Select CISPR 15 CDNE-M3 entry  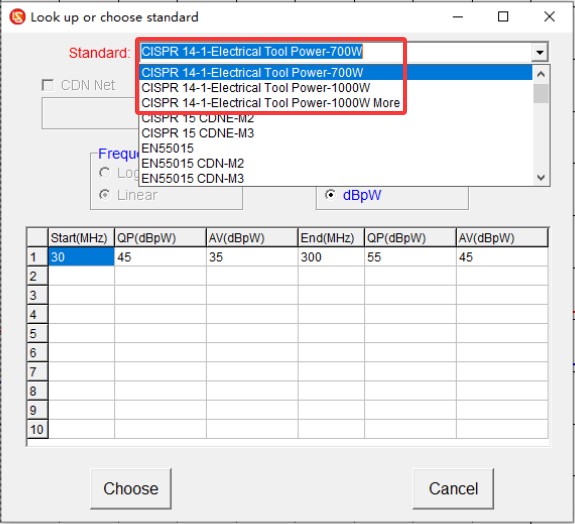point(198,133)
